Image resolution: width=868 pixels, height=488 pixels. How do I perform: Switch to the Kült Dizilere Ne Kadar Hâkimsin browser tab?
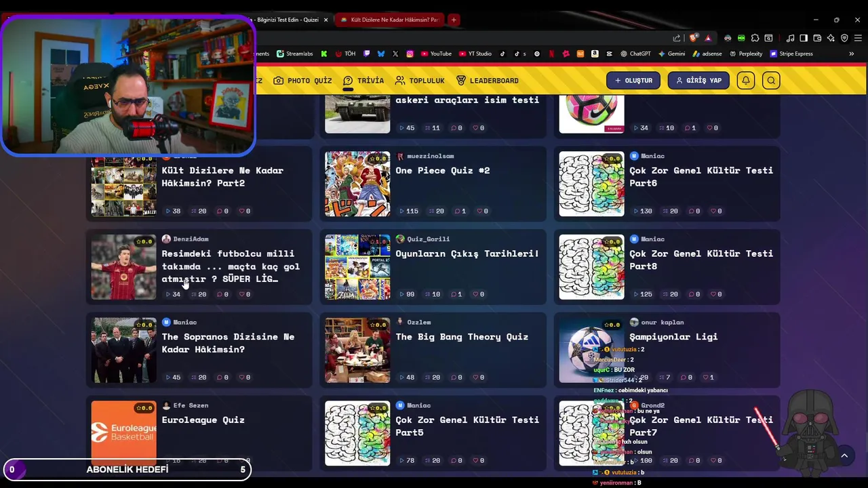390,20
